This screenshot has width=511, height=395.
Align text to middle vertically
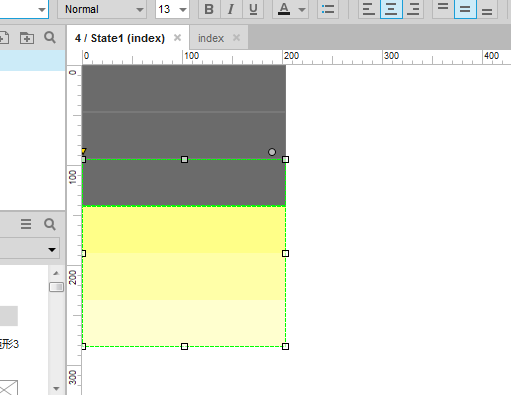click(x=465, y=9)
